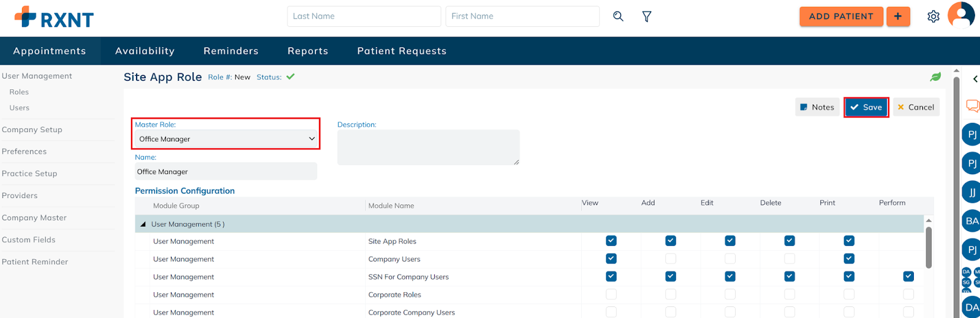Viewport: 980px width, 318px height.
Task: Switch to the Availability tab
Action: (145, 51)
